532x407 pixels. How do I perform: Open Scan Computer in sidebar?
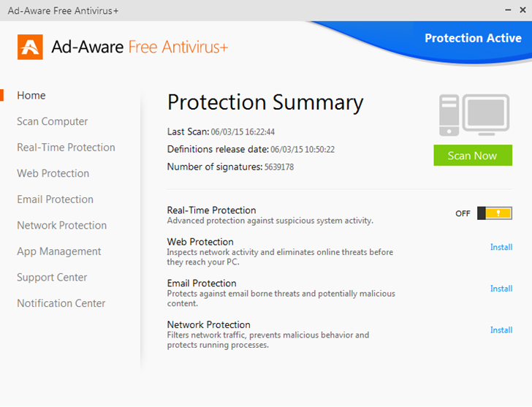point(53,121)
